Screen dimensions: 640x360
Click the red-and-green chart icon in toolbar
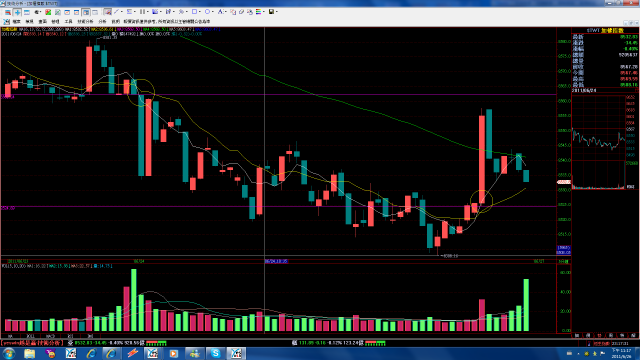[48, 12]
